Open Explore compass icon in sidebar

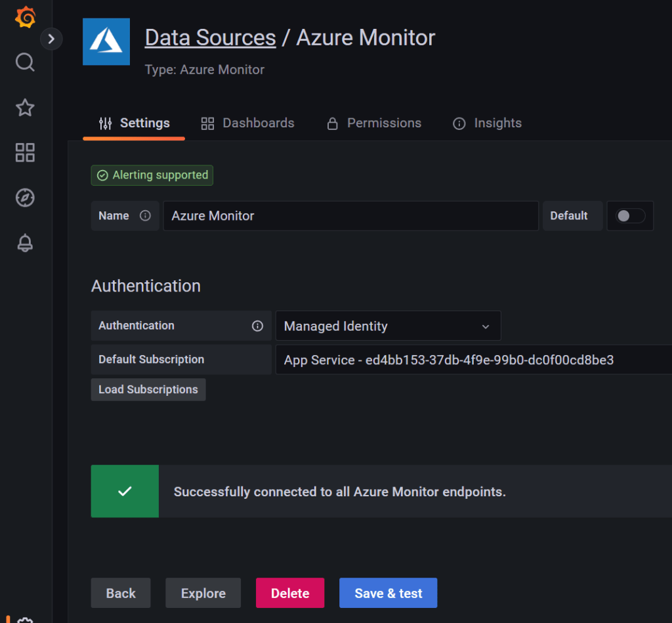(25, 198)
